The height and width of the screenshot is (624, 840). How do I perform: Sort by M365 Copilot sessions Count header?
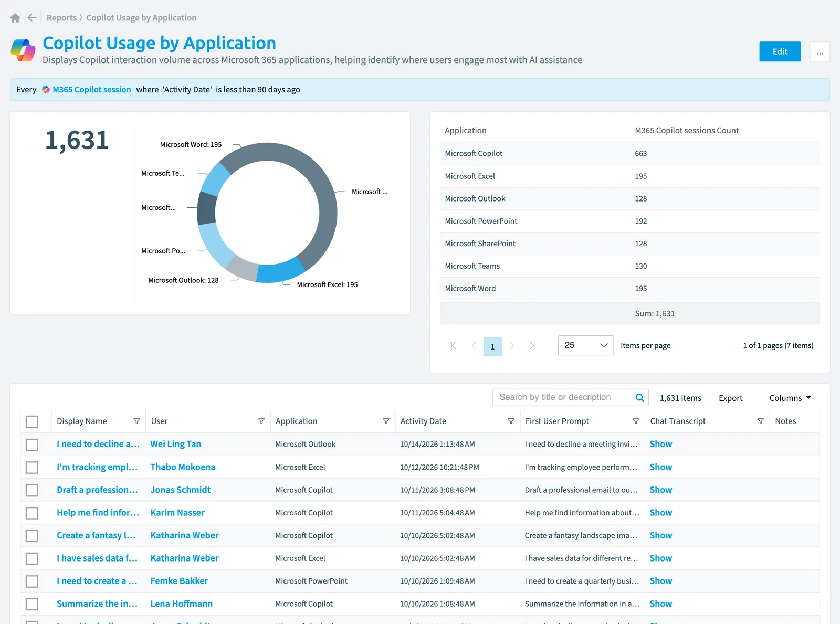[687, 130]
